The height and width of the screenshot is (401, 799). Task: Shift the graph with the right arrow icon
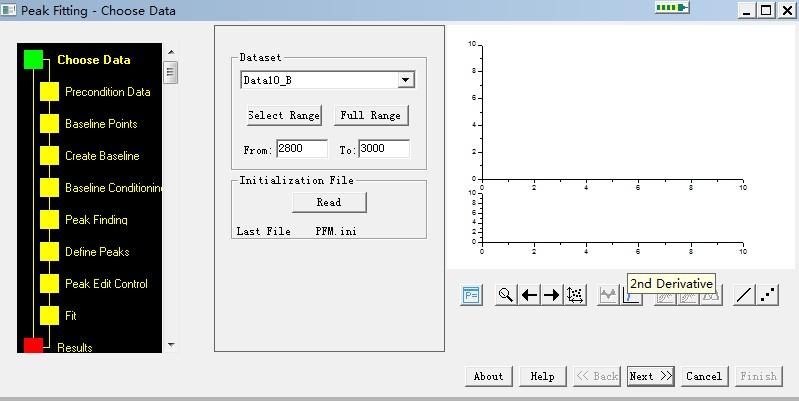(552, 295)
